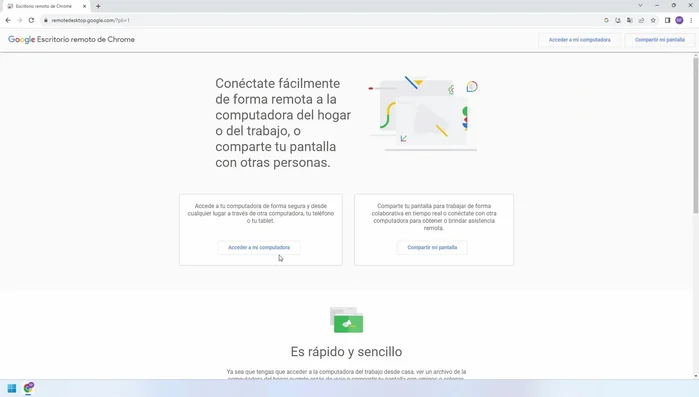Click the share page icon
Image resolution: width=699 pixels, height=397 pixels.
(641, 20)
